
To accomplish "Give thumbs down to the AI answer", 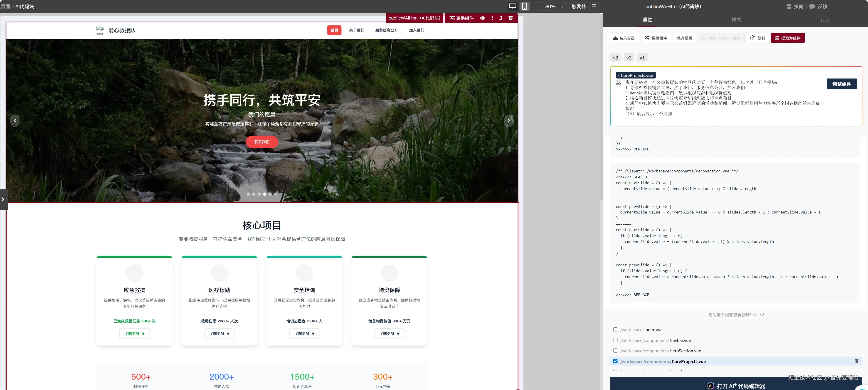I will (762, 314).
